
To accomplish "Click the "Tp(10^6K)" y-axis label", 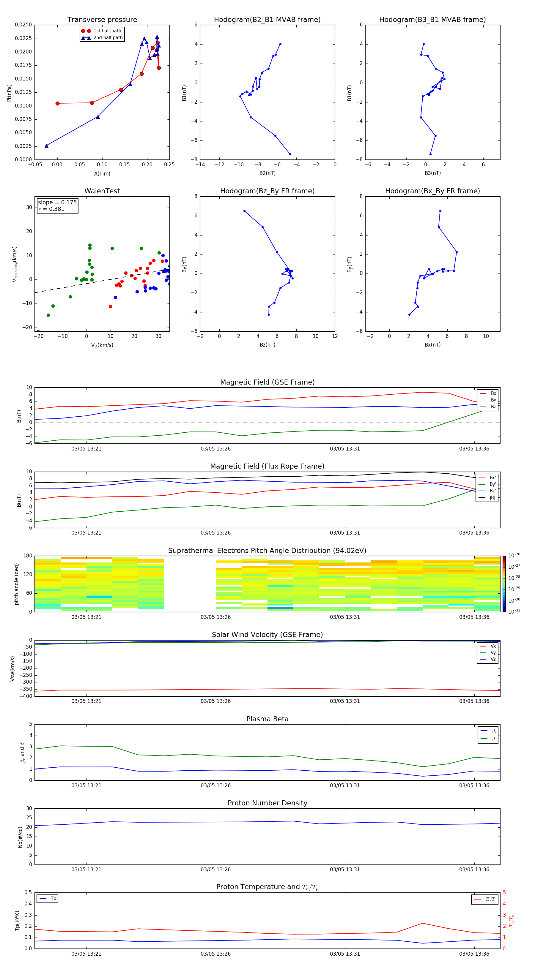I will [17, 921].
